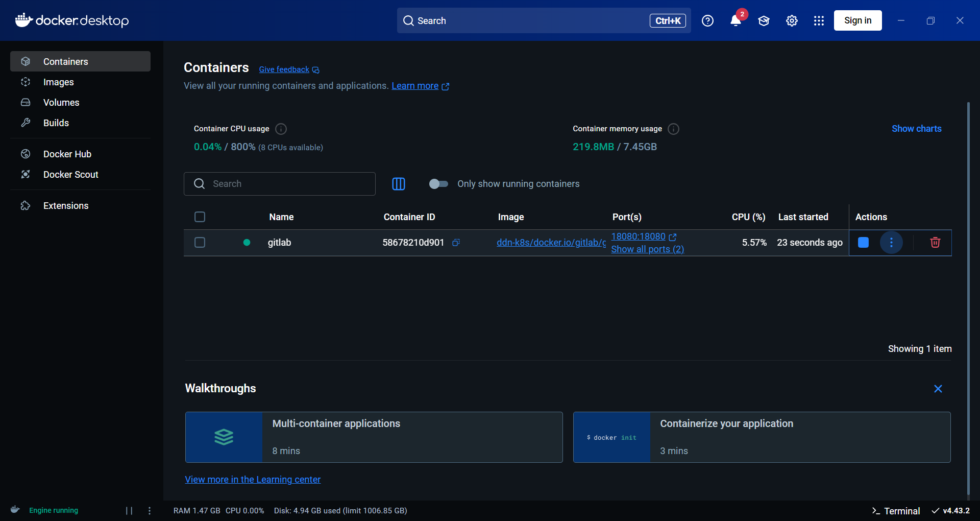Open Volumes in the sidebar

(61, 103)
